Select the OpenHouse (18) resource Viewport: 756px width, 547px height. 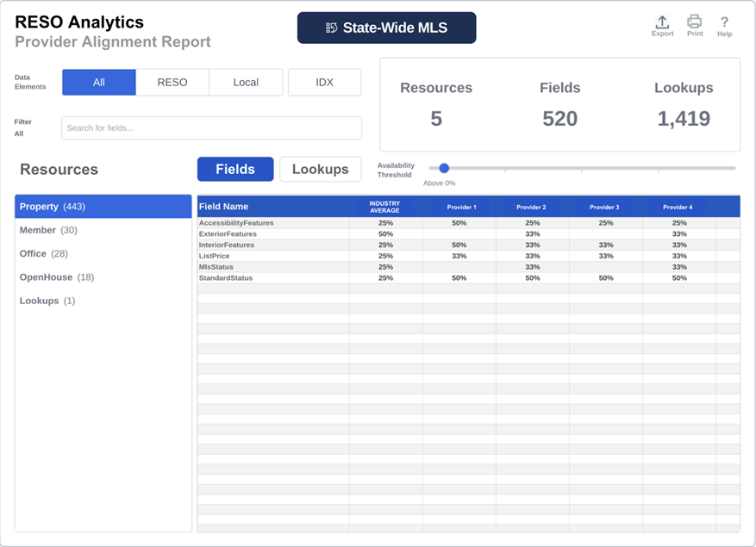click(103, 277)
